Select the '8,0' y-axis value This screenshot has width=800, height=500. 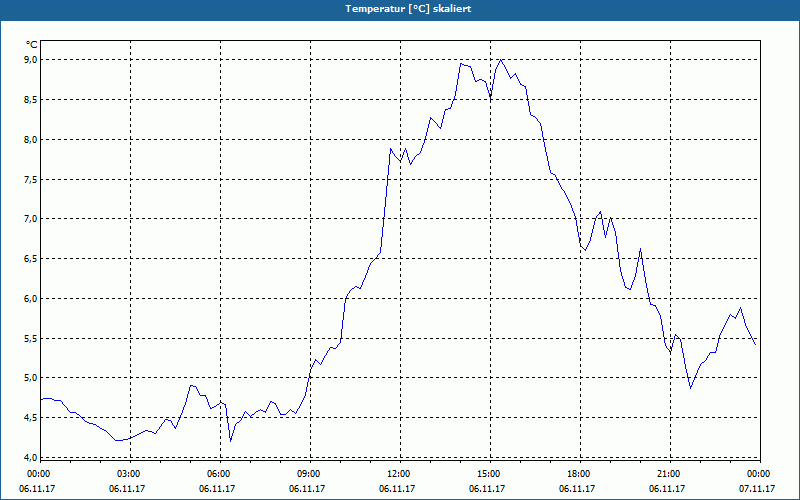(x=31, y=139)
